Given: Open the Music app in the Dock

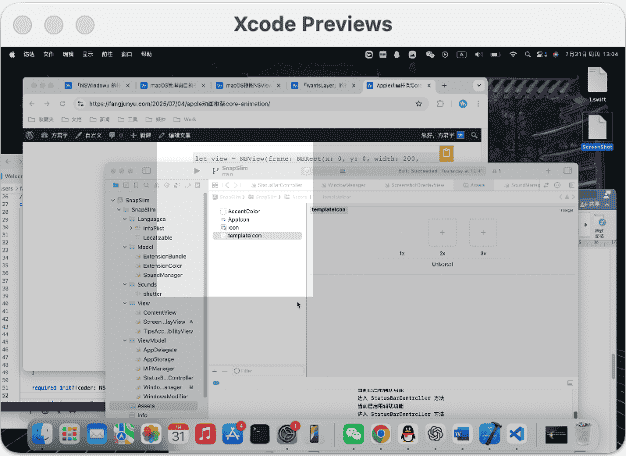Looking at the screenshot, I should 205,434.
